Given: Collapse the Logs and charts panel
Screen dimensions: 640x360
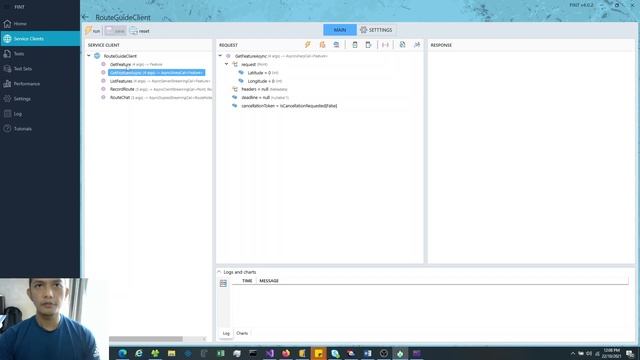Looking at the screenshot, I should coord(219,272).
